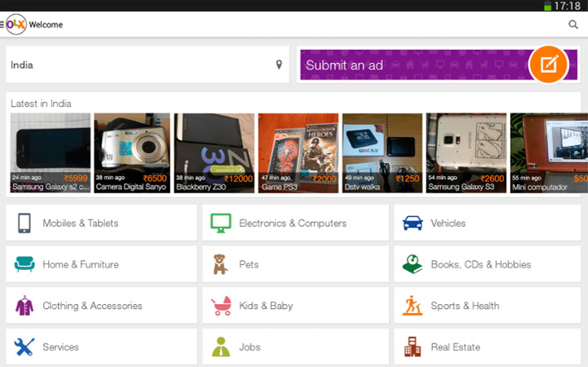
Task: Open search with the magnifier icon
Action: click(x=573, y=25)
